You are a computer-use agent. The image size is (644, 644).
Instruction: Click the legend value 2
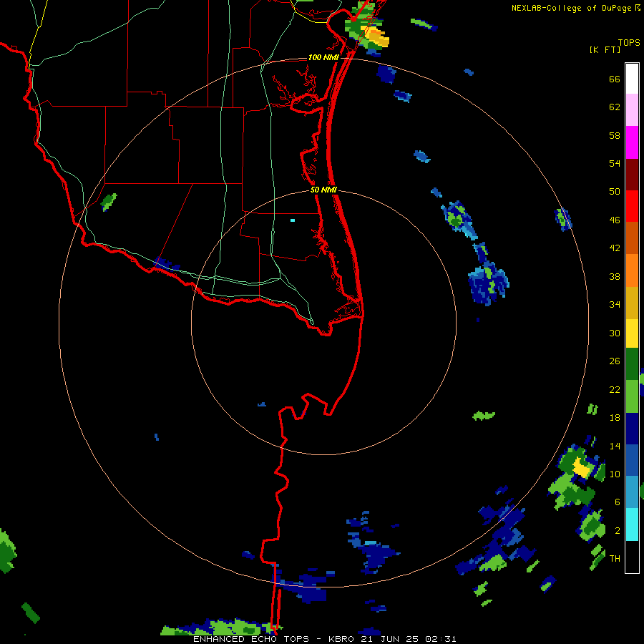[618, 531]
